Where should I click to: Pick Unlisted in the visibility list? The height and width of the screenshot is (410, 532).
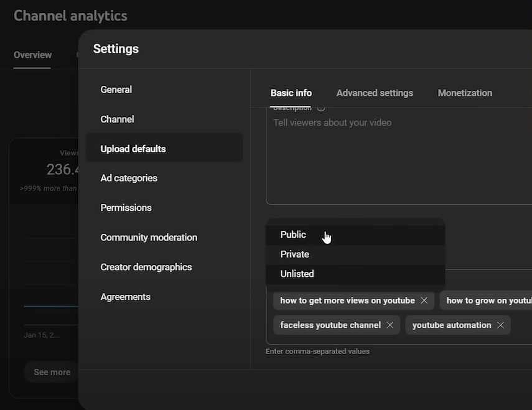click(297, 274)
